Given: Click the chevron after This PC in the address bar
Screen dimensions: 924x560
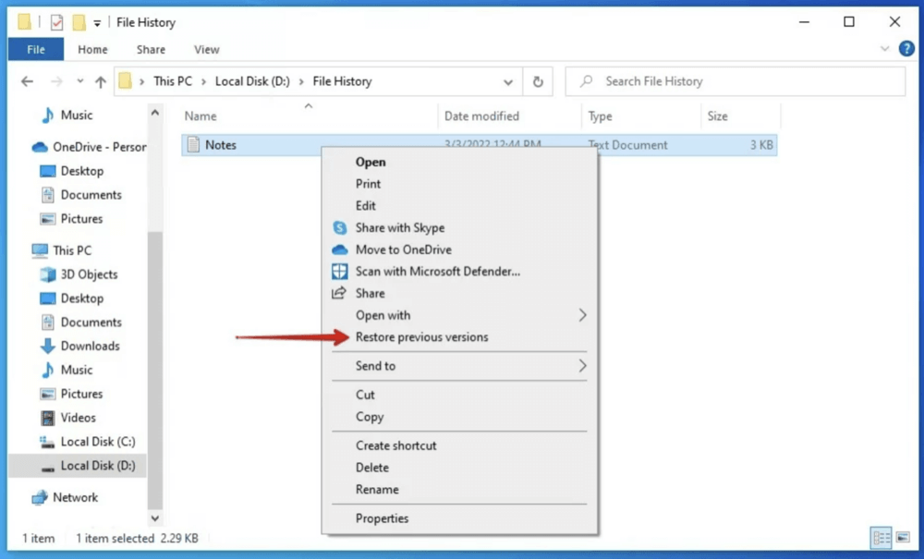Looking at the screenshot, I should tap(202, 81).
